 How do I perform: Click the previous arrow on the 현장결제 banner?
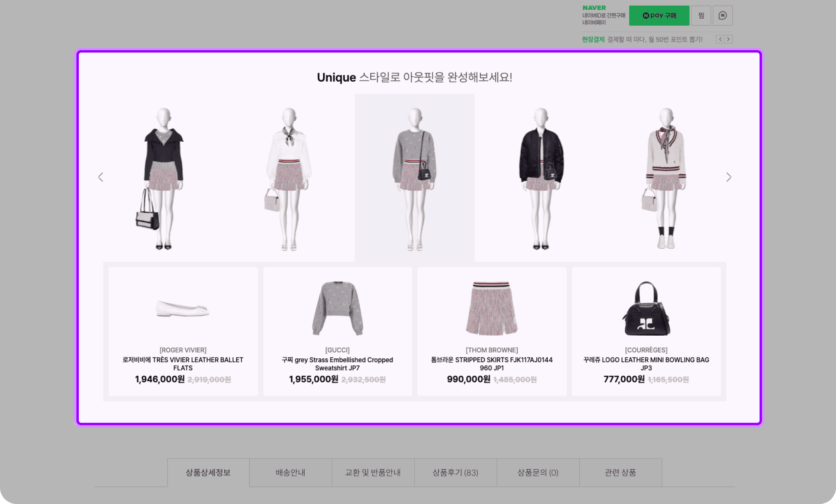tap(720, 39)
